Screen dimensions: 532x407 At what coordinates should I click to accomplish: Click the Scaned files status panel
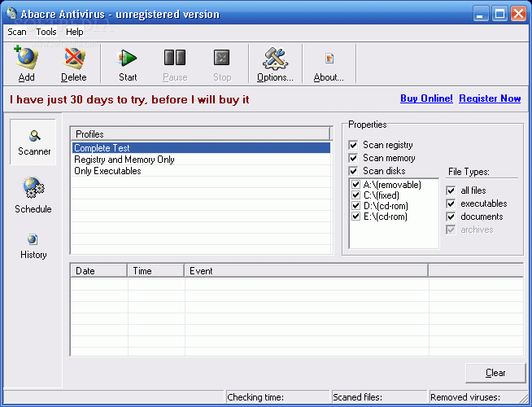(379, 396)
